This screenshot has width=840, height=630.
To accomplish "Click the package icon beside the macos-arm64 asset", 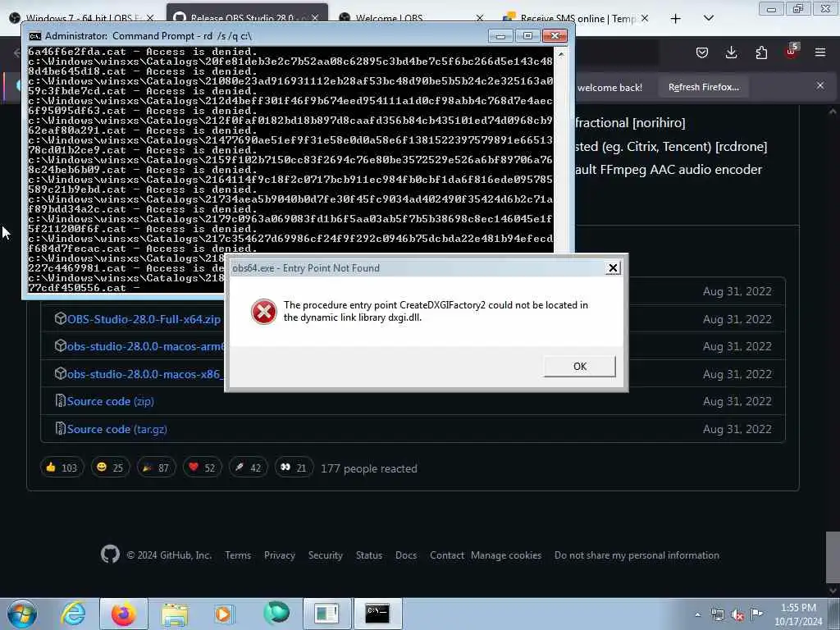I will click(x=61, y=345).
